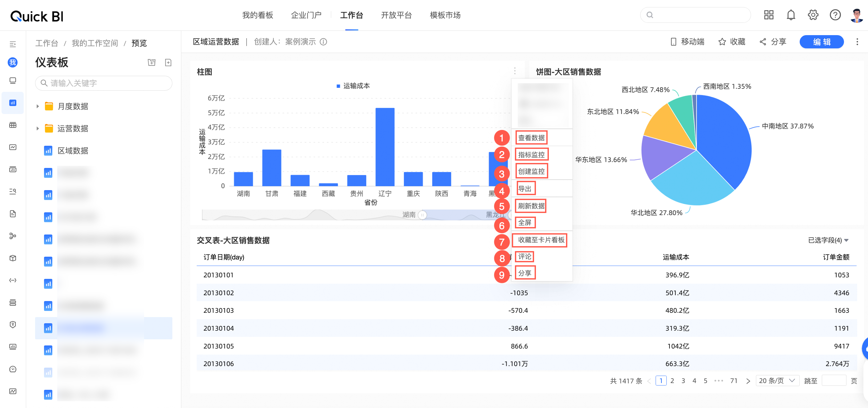
Task: Click the 分享 button in header toolbar
Action: click(773, 42)
